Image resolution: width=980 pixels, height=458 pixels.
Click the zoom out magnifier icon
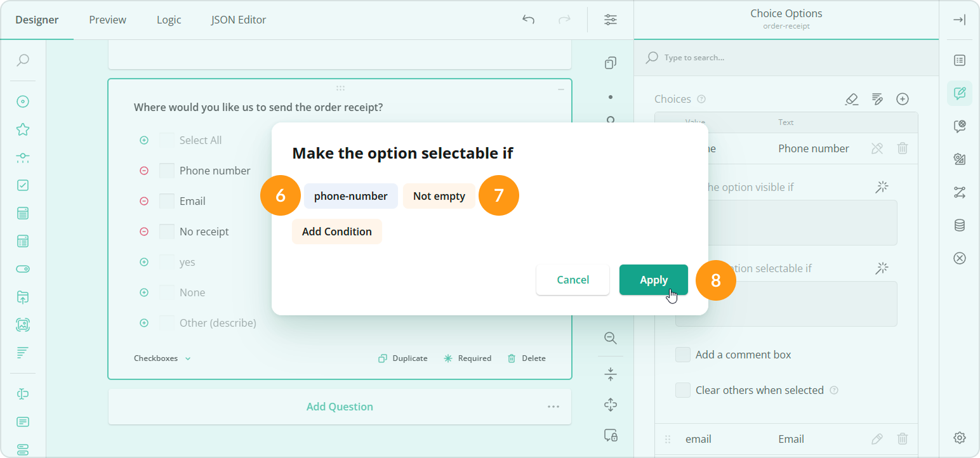(x=610, y=338)
